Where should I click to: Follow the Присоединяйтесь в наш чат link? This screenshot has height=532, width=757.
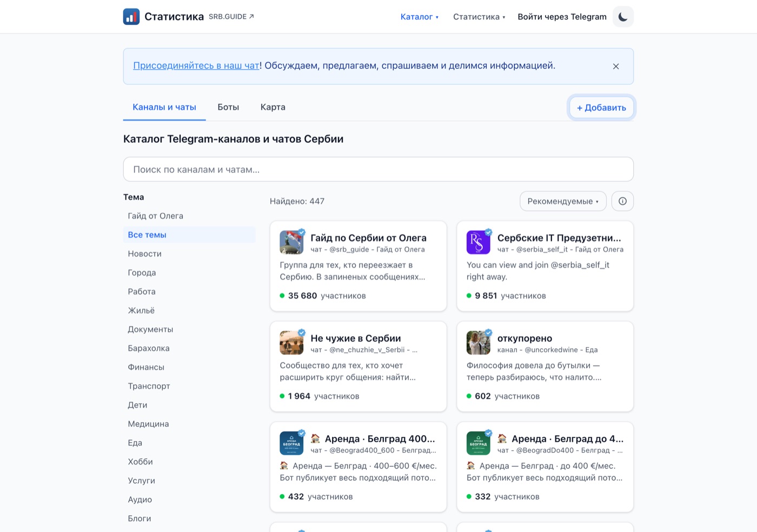pyautogui.click(x=196, y=65)
